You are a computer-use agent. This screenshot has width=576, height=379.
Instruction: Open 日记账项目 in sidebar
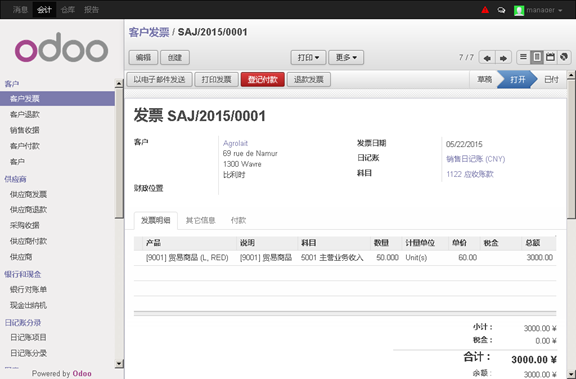coord(28,337)
